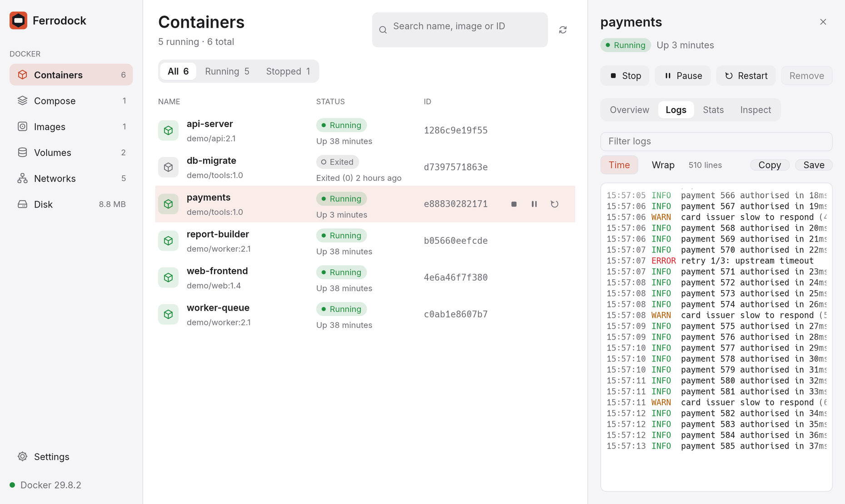
Task: Copy the logs
Action: pos(770,165)
